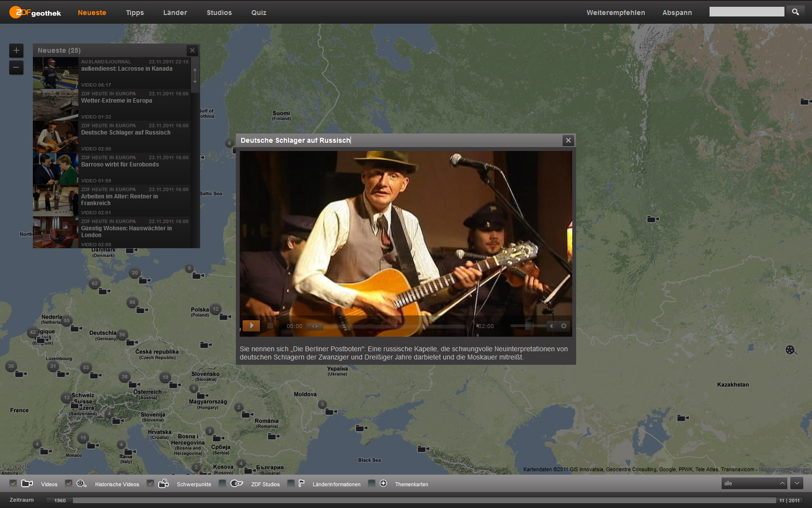Focus the search input field
Viewport: 812px width, 508px height.
(747, 12)
